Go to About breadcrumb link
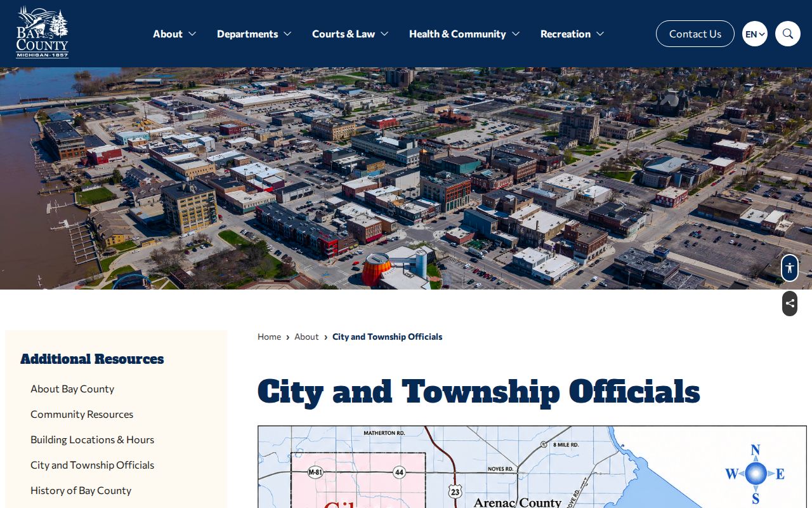This screenshot has width=812, height=508. (306, 337)
